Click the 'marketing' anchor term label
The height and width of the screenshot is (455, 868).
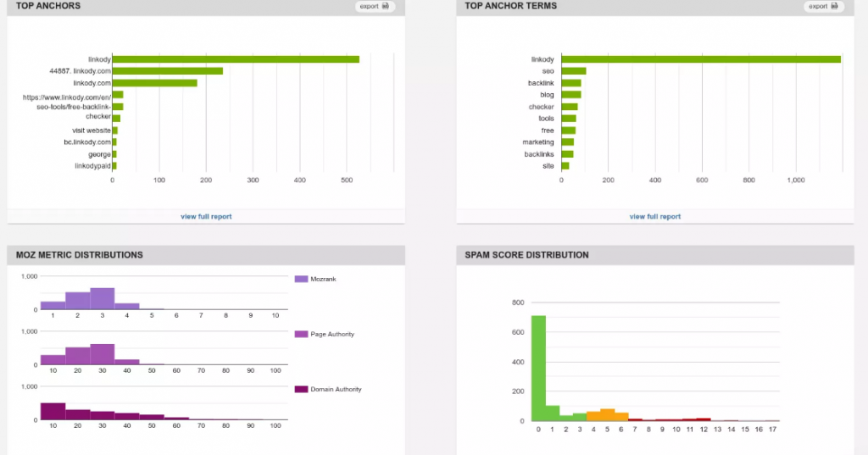point(538,142)
